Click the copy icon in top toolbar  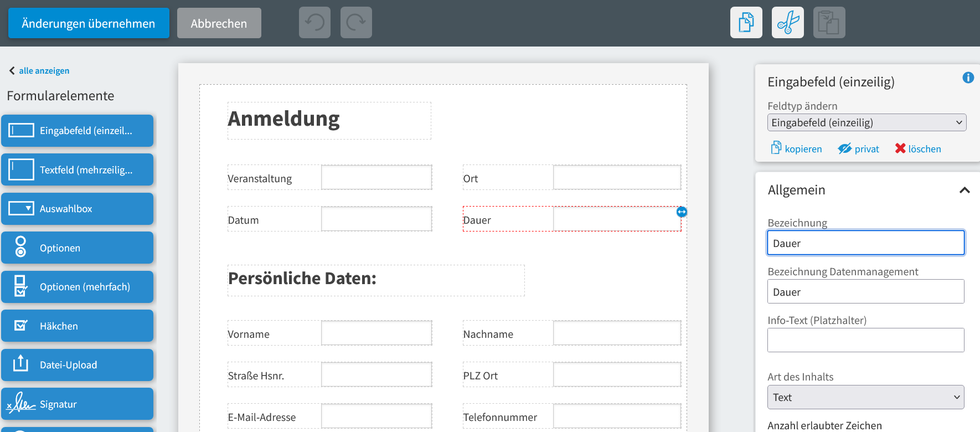coord(746,23)
